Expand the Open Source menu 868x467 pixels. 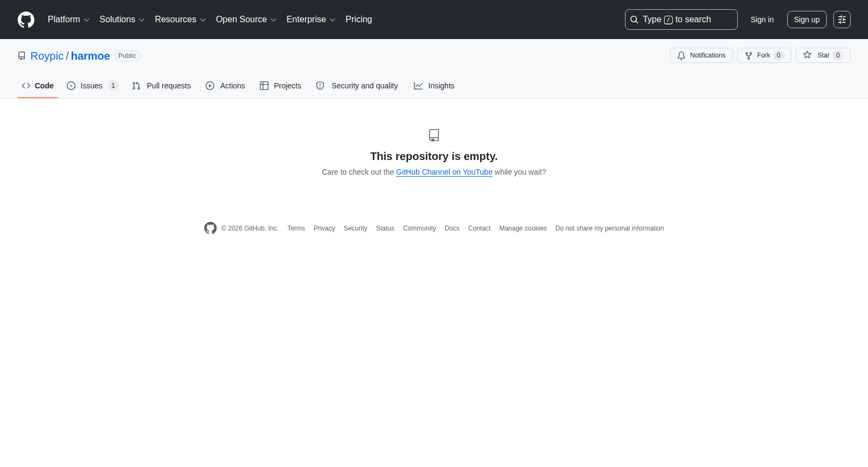click(x=246, y=20)
